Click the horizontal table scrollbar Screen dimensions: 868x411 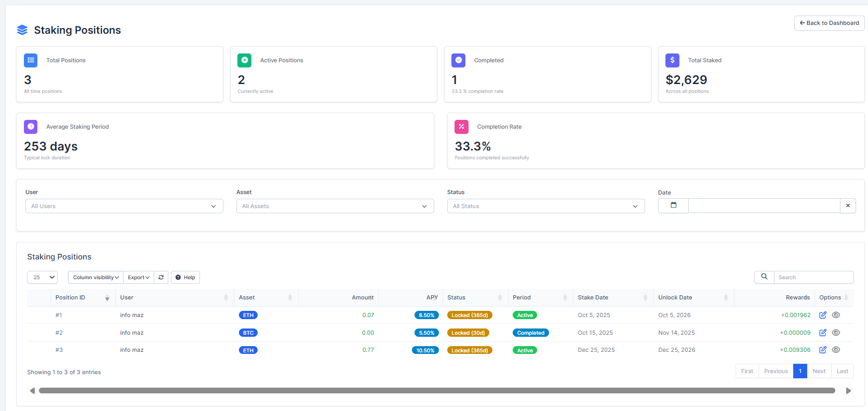(x=436, y=391)
